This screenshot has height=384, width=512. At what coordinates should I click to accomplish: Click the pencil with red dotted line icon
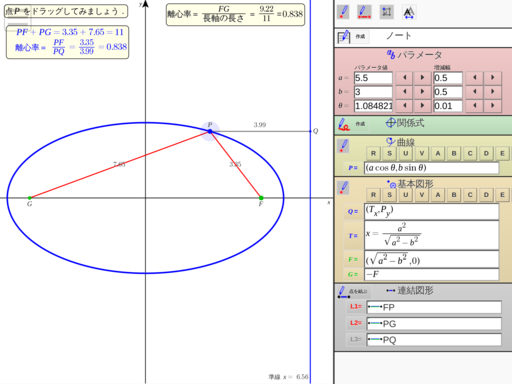click(364, 12)
